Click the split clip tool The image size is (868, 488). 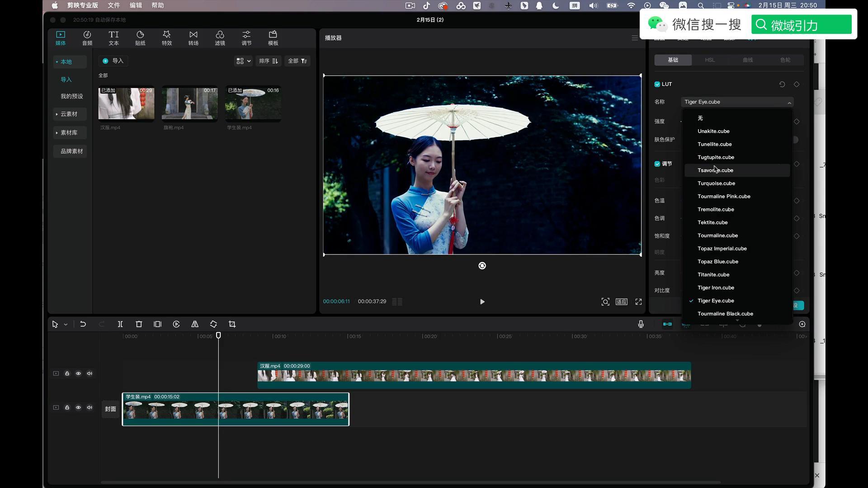click(x=120, y=324)
